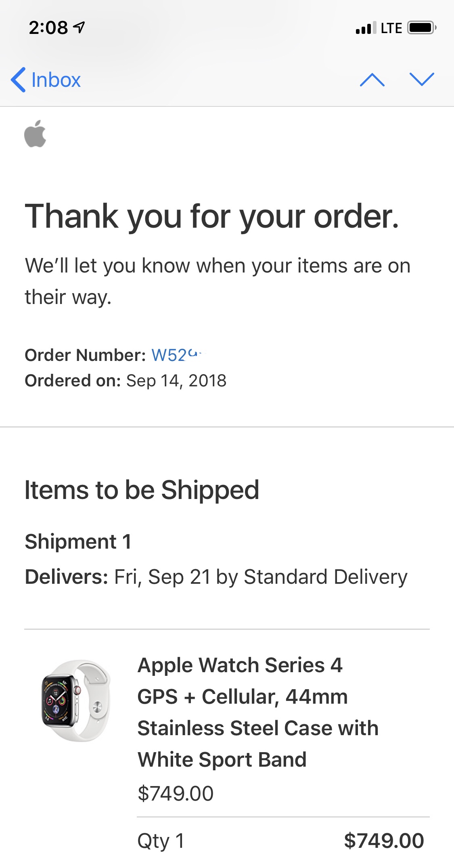Tap the Shipment 1 label
Screen dimensions: 454x868
click(78, 541)
